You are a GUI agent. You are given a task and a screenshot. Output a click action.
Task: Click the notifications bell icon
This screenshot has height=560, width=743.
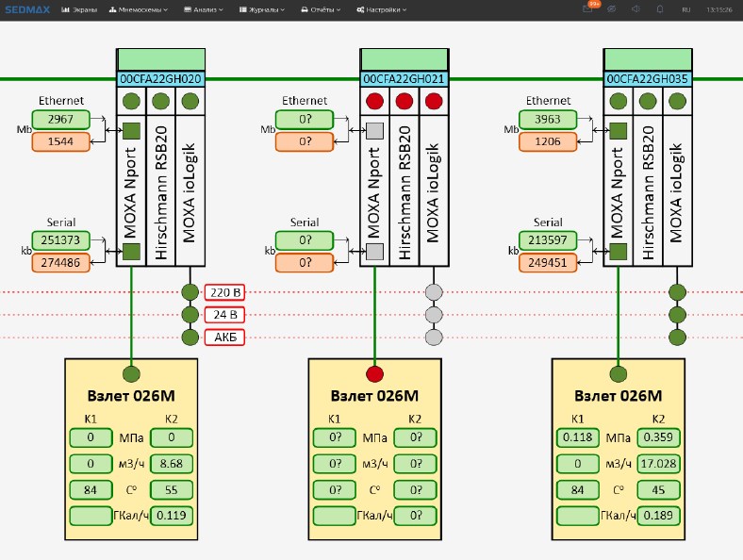point(658,9)
